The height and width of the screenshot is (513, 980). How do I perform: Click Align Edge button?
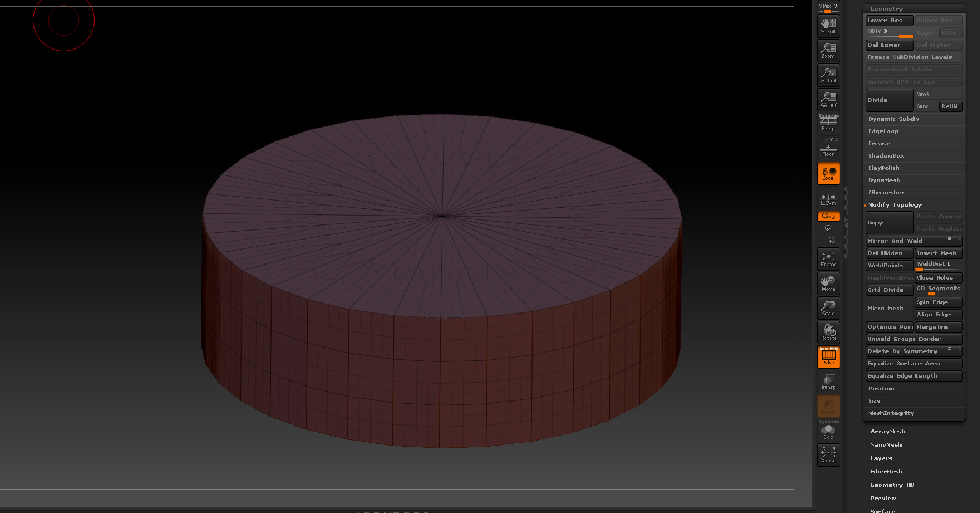pyautogui.click(x=938, y=315)
